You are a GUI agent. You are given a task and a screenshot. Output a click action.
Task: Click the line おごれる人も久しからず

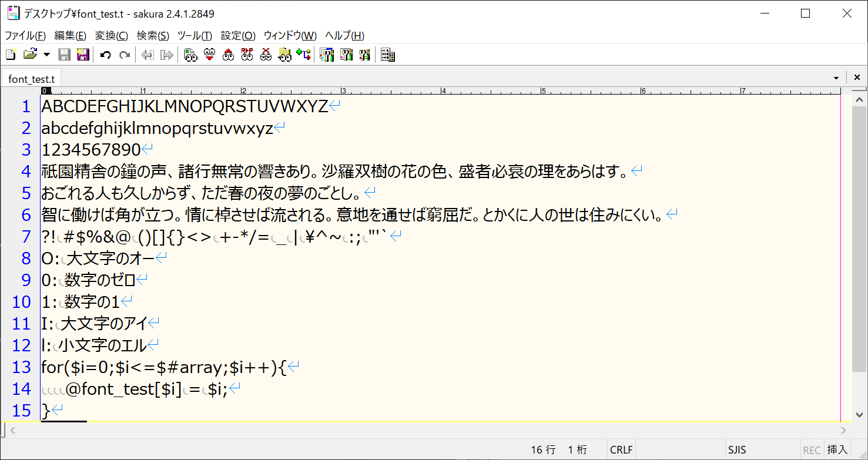click(x=202, y=193)
